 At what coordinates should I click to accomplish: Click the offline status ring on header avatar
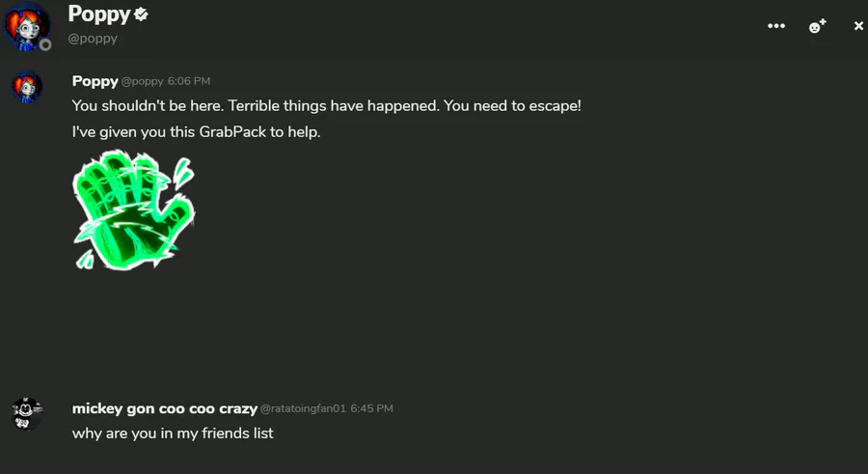[45, 44]
